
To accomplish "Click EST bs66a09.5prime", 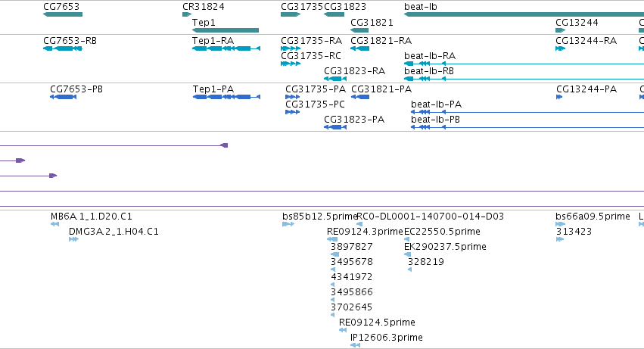I will [x=593, y=217].
